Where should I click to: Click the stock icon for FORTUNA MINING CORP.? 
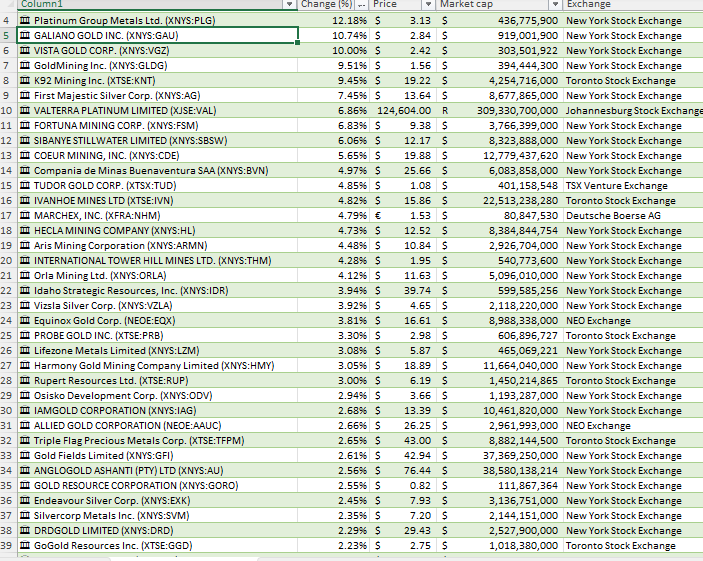click(x=25, y=126)
